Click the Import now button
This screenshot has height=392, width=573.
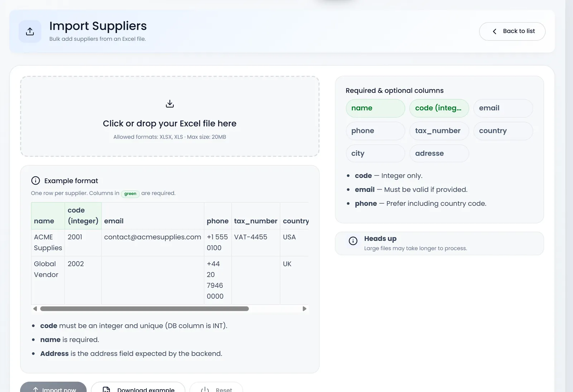coord(53,387)
